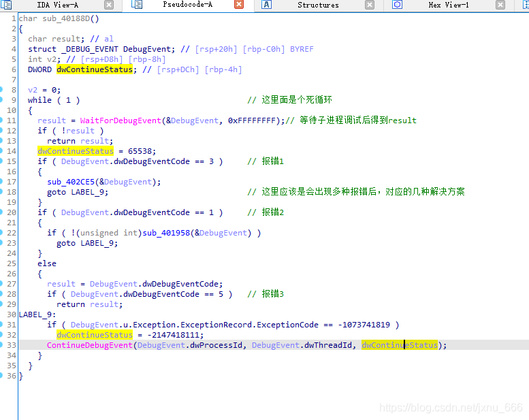Click the 'else' keyword on line 25
Screen dimensions: 529x420
47,263
